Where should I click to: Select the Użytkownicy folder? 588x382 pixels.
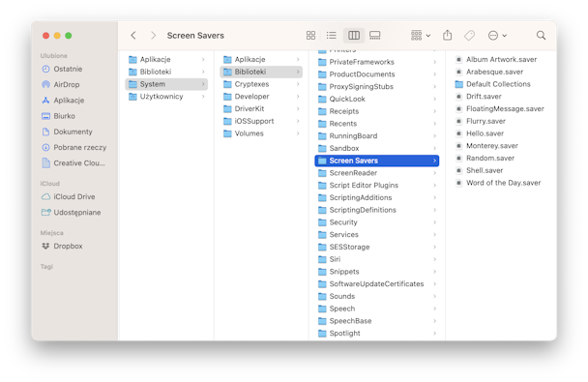pos(166,97)
